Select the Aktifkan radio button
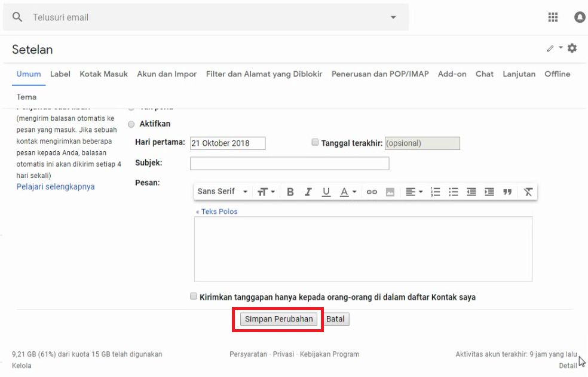588x377 pixels. pos(131,124)
